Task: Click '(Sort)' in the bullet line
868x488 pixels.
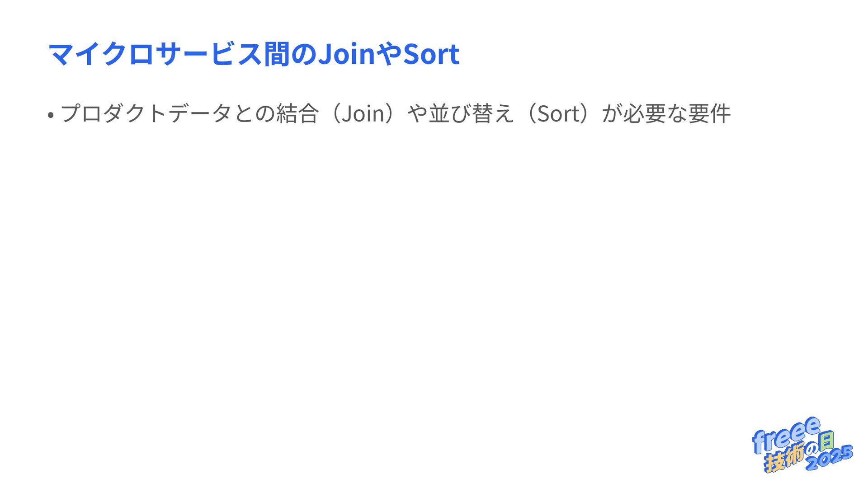Action: click(x=558, y=113)
